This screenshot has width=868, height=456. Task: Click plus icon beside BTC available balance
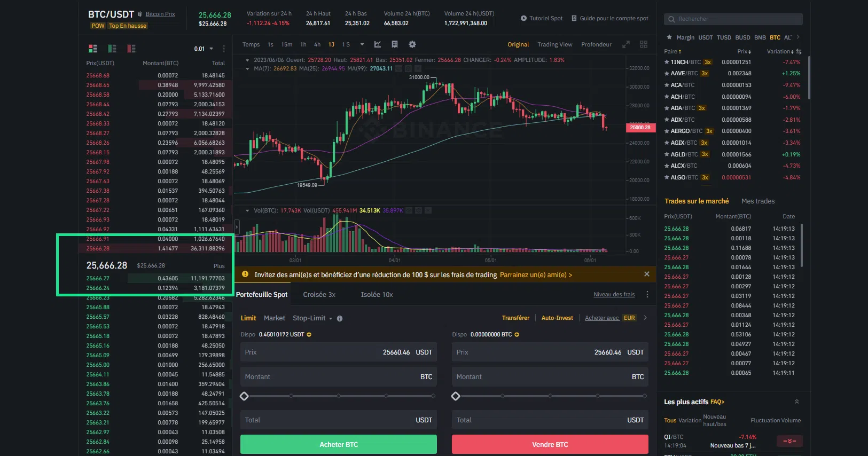point(517,335)
